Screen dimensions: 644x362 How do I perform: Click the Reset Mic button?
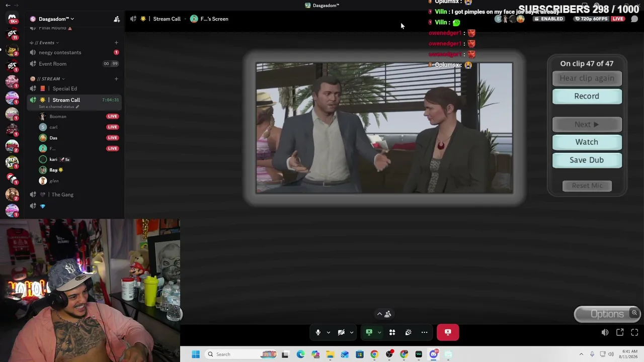coord(587,186)
